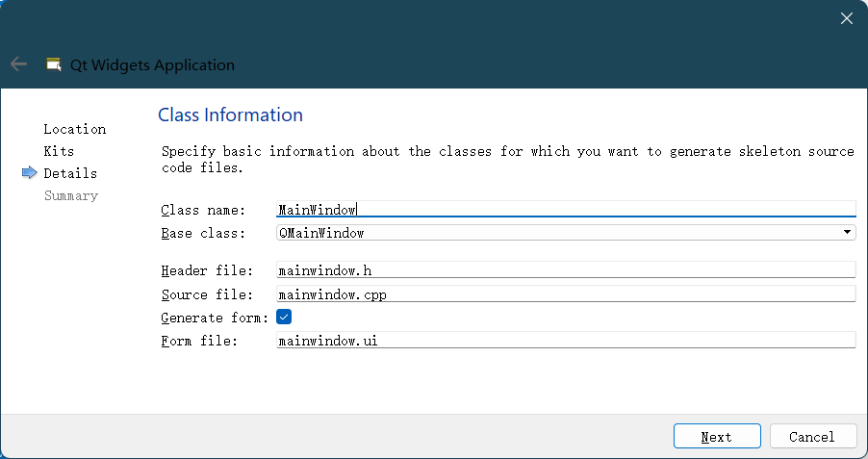The height and width of the screenshot is (459, 868).
Task: Open the Base class dropdown arrow
Action: [x=847, y=233]
